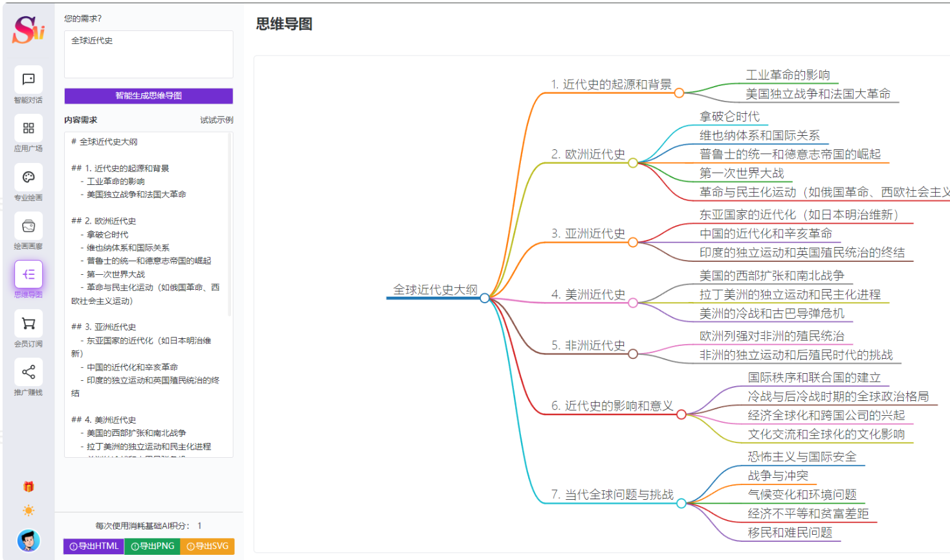Click the 推广赚钱 share icon
Image resolution: width=950 pixels, height=560 pixels.
tap(28, 372)
